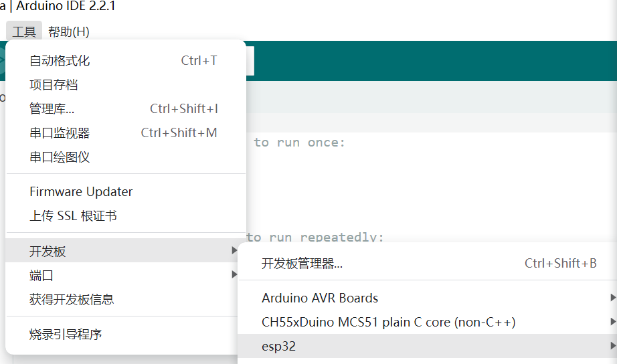Image resolution: width=623 pixels, height=364 pixels.
Task: Expand the 开发板 board submenu
Action: (122, 251)
